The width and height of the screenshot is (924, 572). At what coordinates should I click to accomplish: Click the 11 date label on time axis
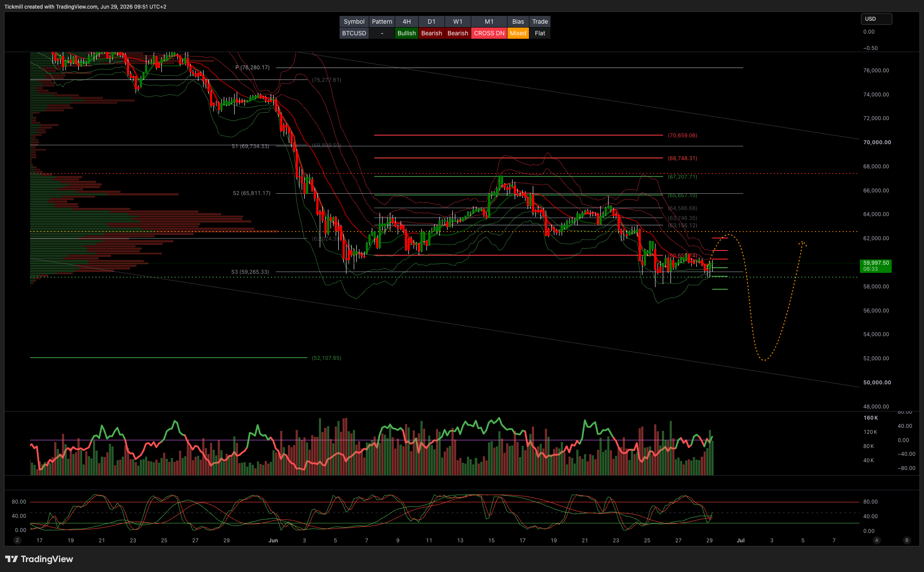429,541
